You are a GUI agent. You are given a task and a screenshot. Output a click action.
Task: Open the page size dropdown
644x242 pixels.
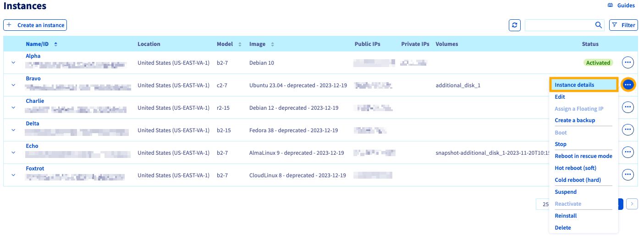(x=543, y=204)
